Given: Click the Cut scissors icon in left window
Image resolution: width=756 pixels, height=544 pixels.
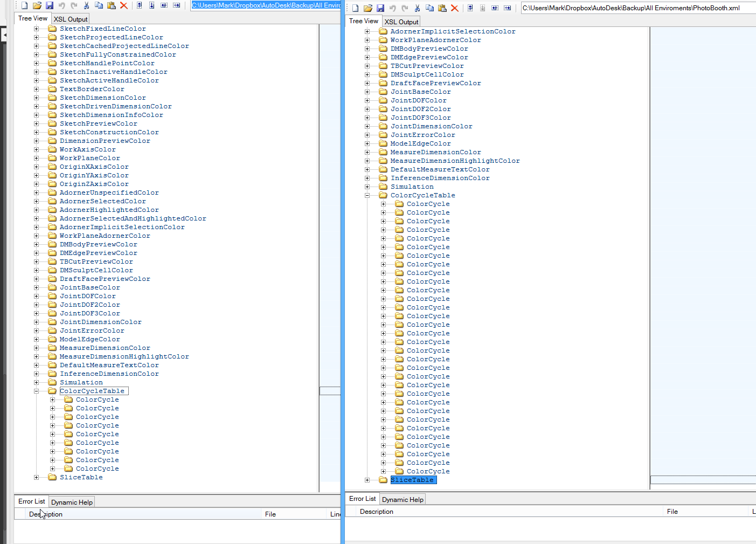Looking at the screenshot, I should [86, 5].
